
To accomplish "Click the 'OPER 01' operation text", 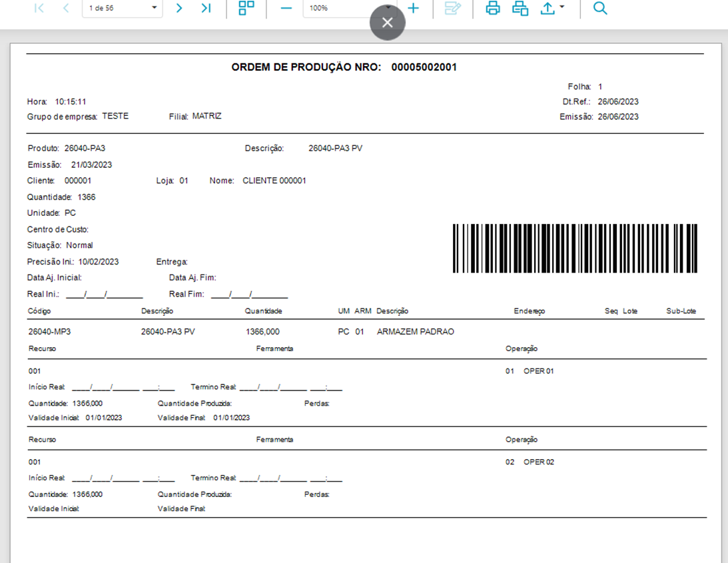I will pyautogui.click(x=539, y=371).
